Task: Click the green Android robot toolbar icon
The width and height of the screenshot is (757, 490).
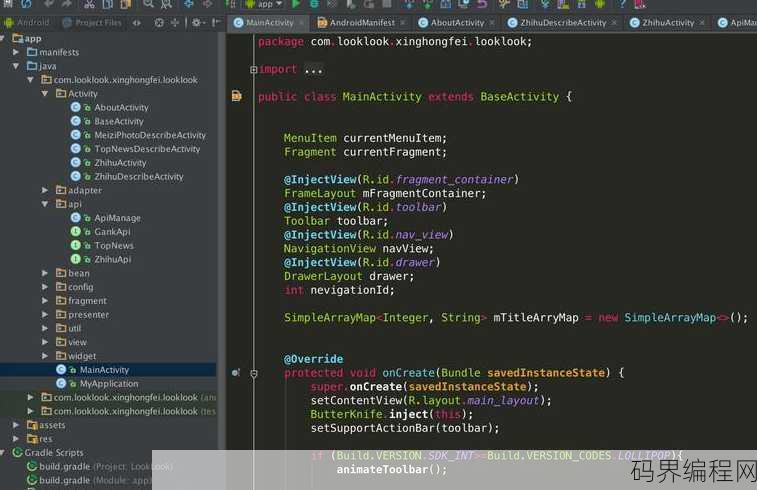Action: click(600, 4)
